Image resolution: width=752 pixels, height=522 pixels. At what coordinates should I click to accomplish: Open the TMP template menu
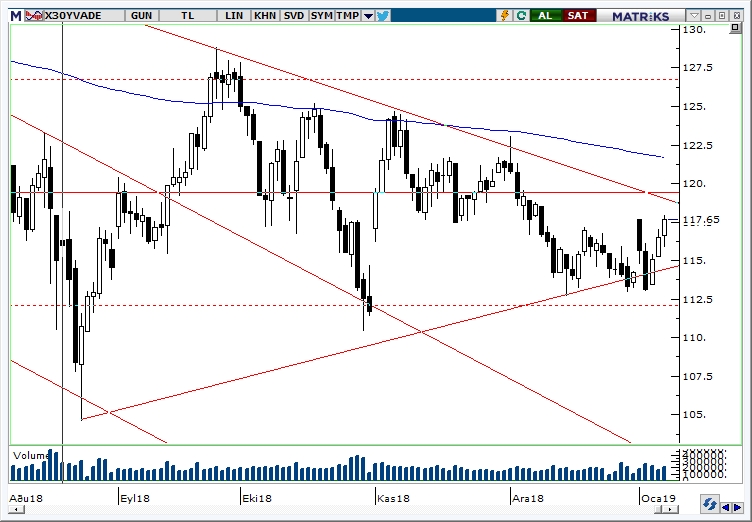[348, 16]
